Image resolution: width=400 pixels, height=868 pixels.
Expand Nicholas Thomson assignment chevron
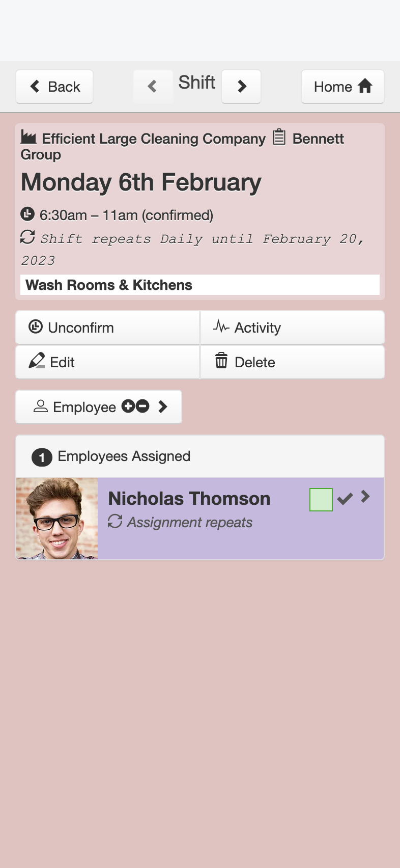[365, 497]
